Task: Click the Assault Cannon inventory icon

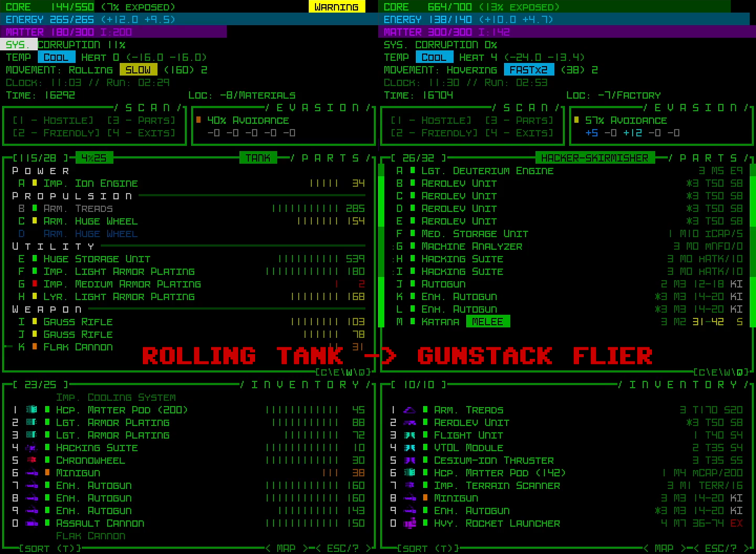Action: (31, 523)
